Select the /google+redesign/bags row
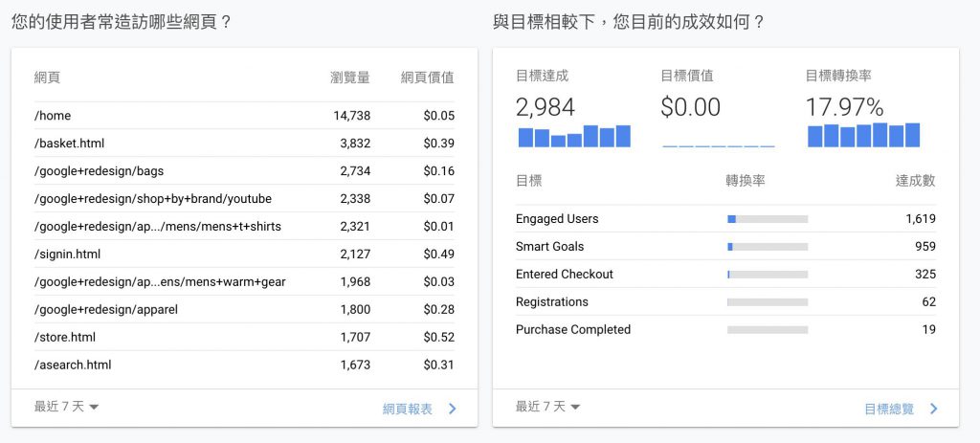Viewport: 980px width, 443px height. 244,171
